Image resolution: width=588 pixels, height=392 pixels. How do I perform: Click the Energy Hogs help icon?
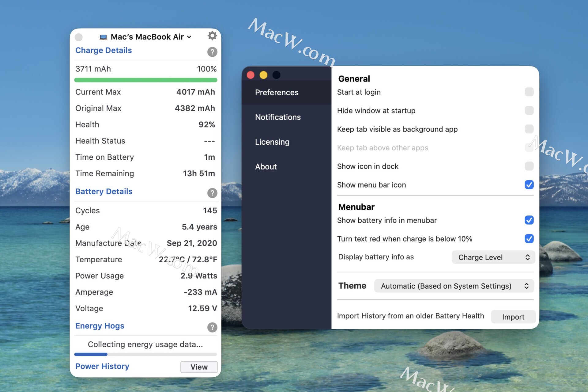pos(212,327)
